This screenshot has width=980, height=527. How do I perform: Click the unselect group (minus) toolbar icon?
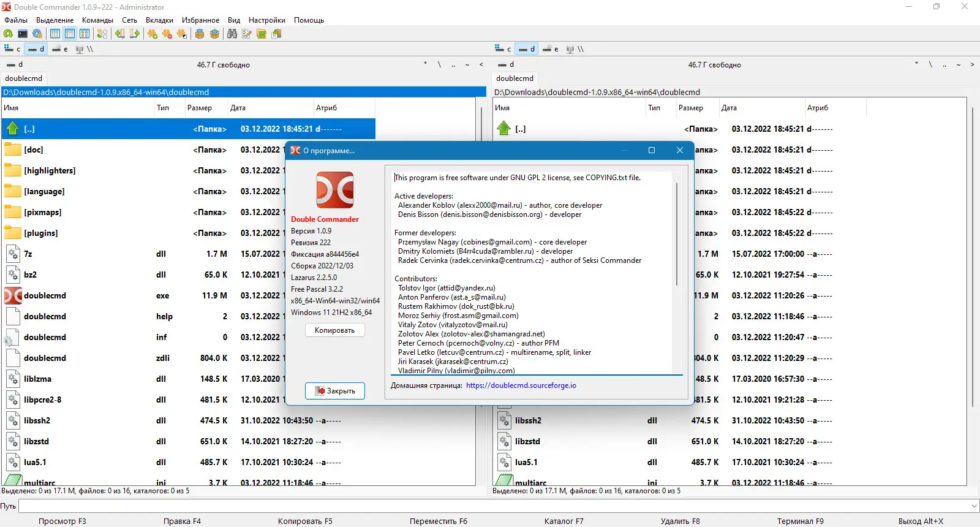pos(167,34)
